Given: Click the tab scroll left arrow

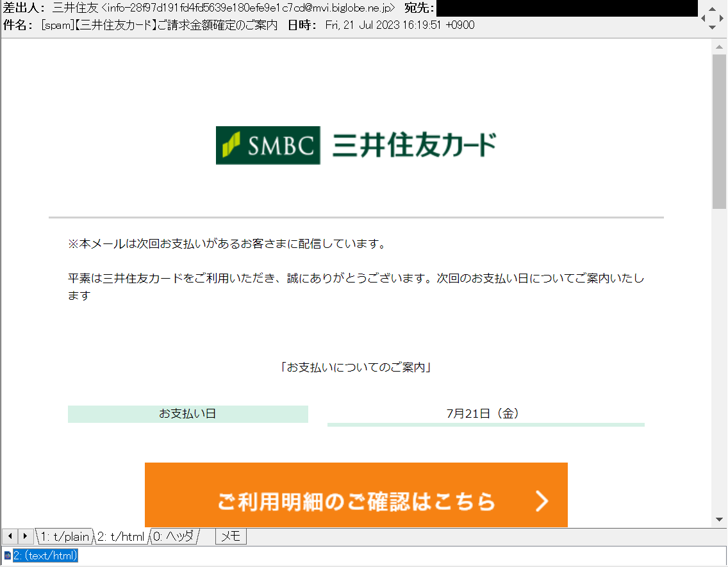Looking at the screenshot, I should point(10,536).
